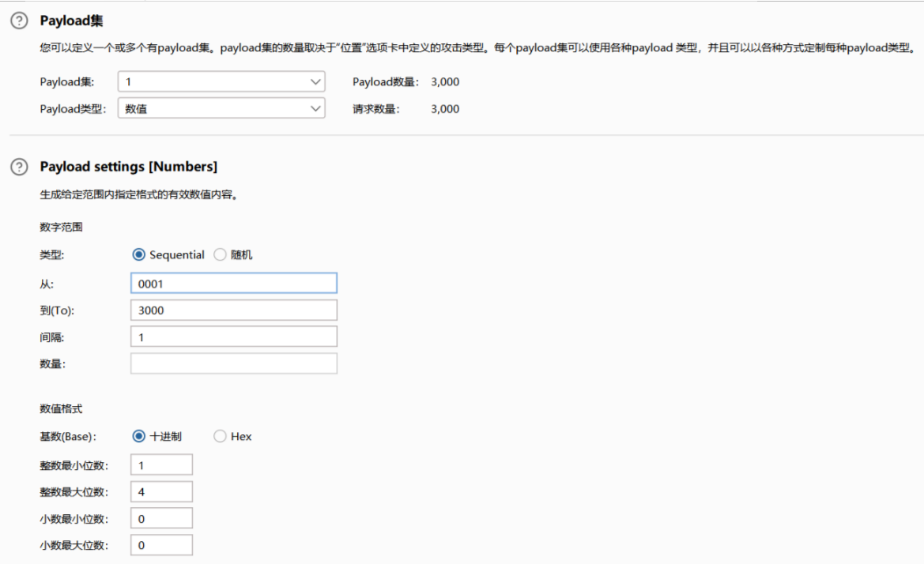Click the dropdown arrow of Payload集 selector
This screenshot has height=564, width=924.
click(315, 81)
